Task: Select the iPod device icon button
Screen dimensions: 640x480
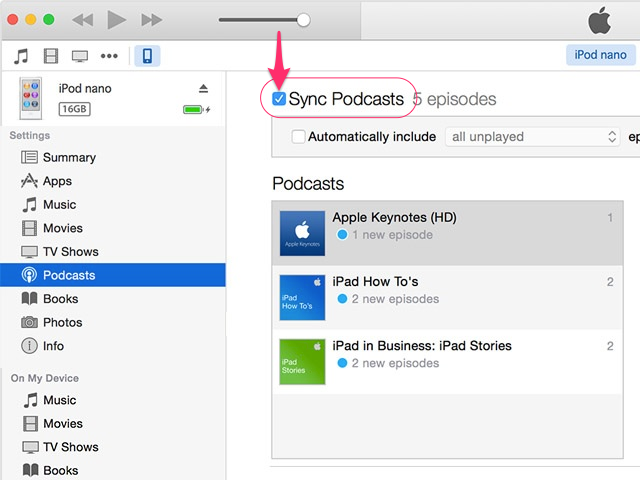Action: click(x=147, y=55)
